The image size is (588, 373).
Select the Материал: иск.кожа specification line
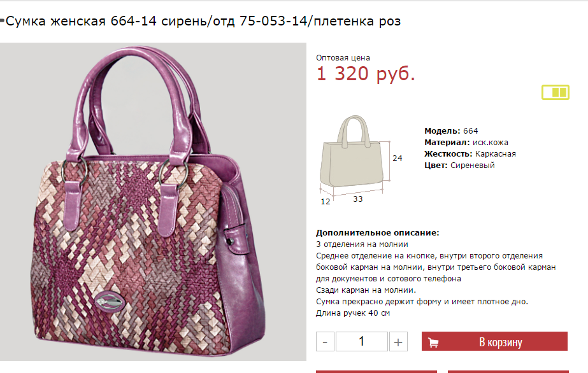(466, 143)
